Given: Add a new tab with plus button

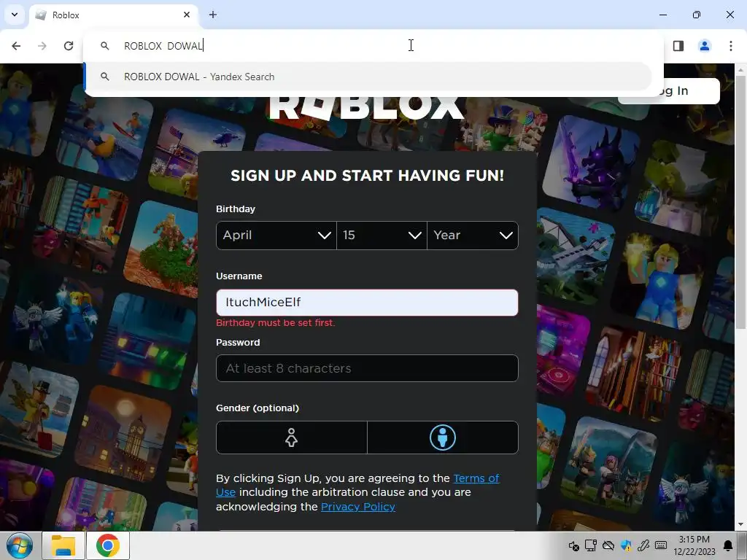Looking at the screenshot, I should pos(213,15).
